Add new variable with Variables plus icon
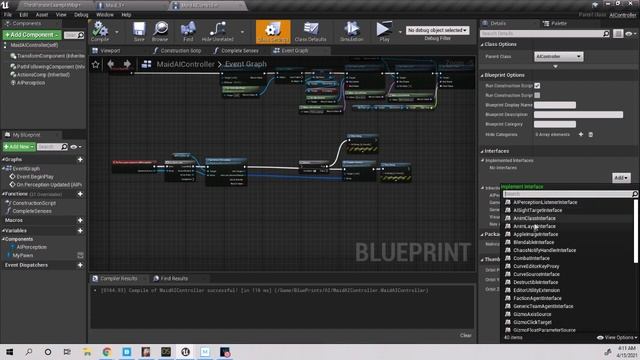The width and height of the screenshot is (640, 360). tap(80, 231)
